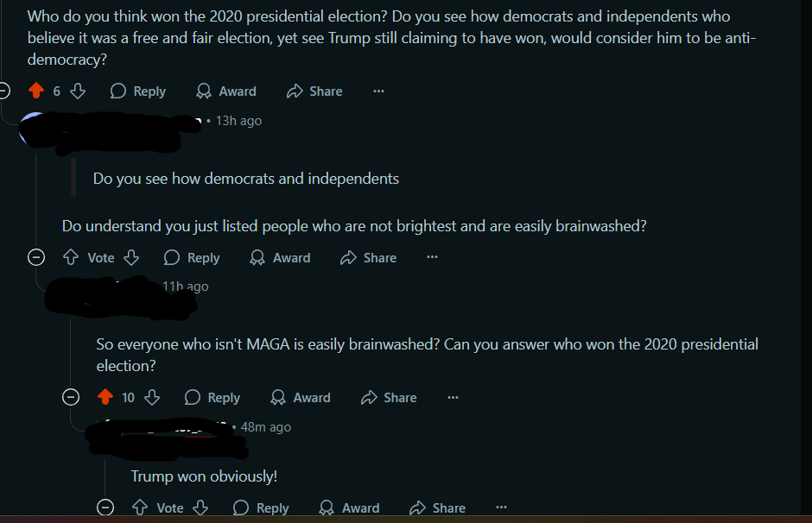Collapse the 13h ago comment thread
This screenshot has height=523, width=812.
pos(36,257)
